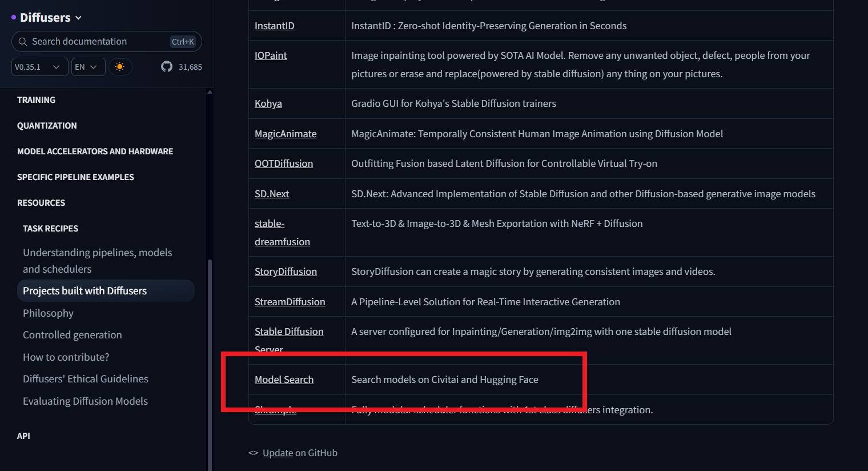868x471 pixels.
Task: Select the Image inpainting tool description
Action: pyautogui.click(x=581, y=65)
